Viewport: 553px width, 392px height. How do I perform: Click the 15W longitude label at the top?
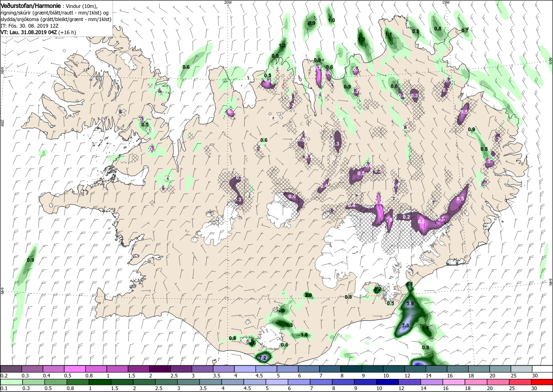click(x=445, y=2)
